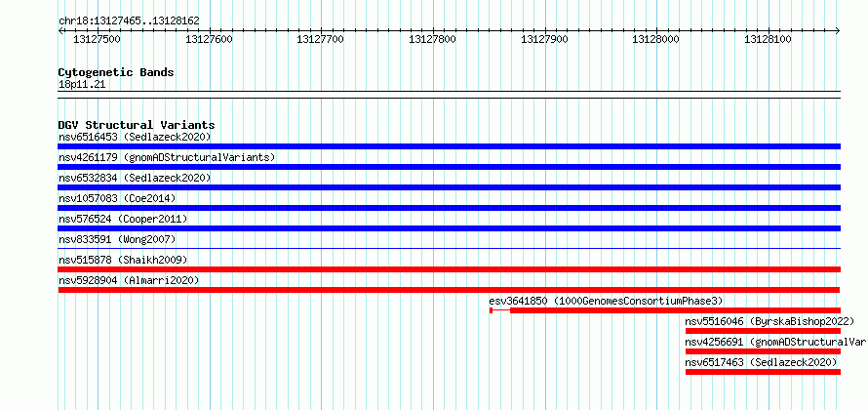Click the nsv6517463 (Sedlazeck2020) label

click(x=761, y=362)
